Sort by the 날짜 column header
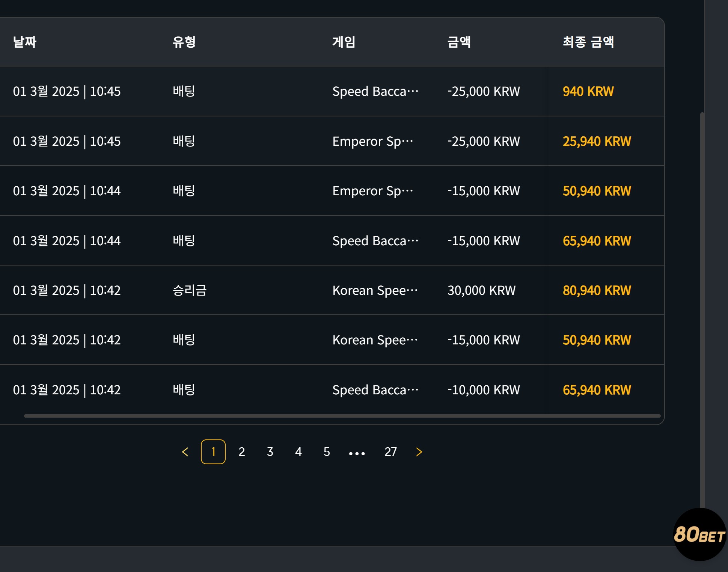Viewport: 728px width, 572px height. point(25,42)
